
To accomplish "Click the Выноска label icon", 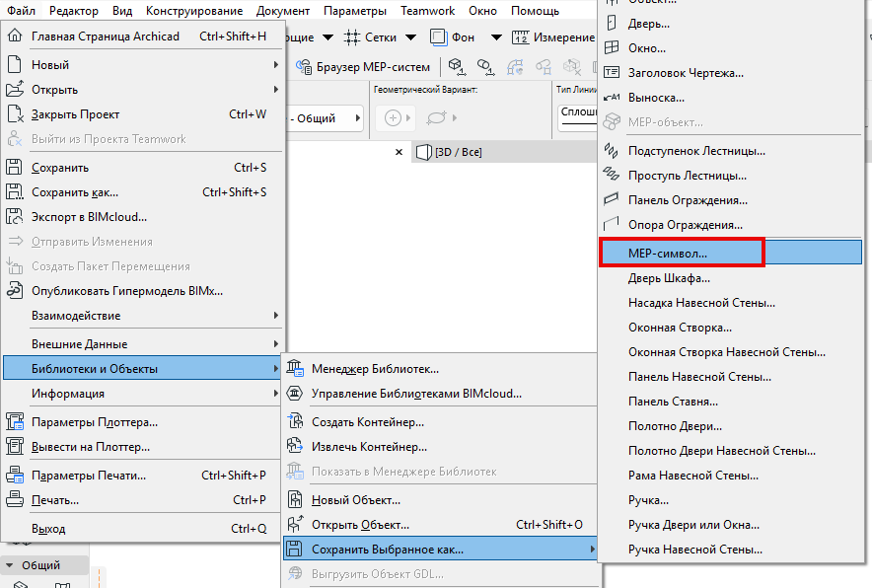I will (x=612, y=98).
